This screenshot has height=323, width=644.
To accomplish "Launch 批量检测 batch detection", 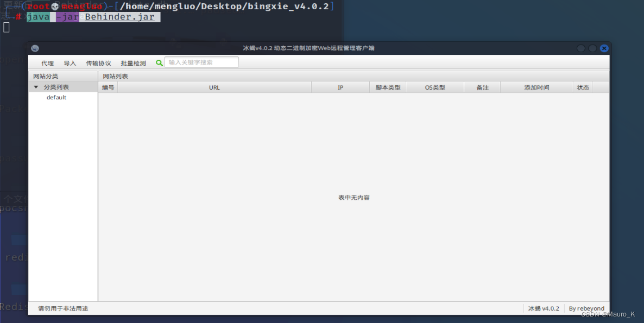I will [132, 62].
